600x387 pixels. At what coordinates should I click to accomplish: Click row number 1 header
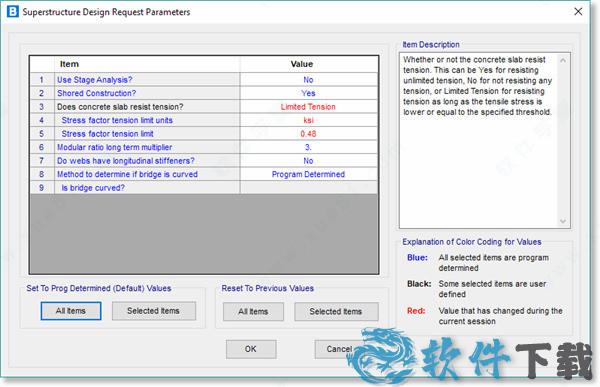coord(42,80)
